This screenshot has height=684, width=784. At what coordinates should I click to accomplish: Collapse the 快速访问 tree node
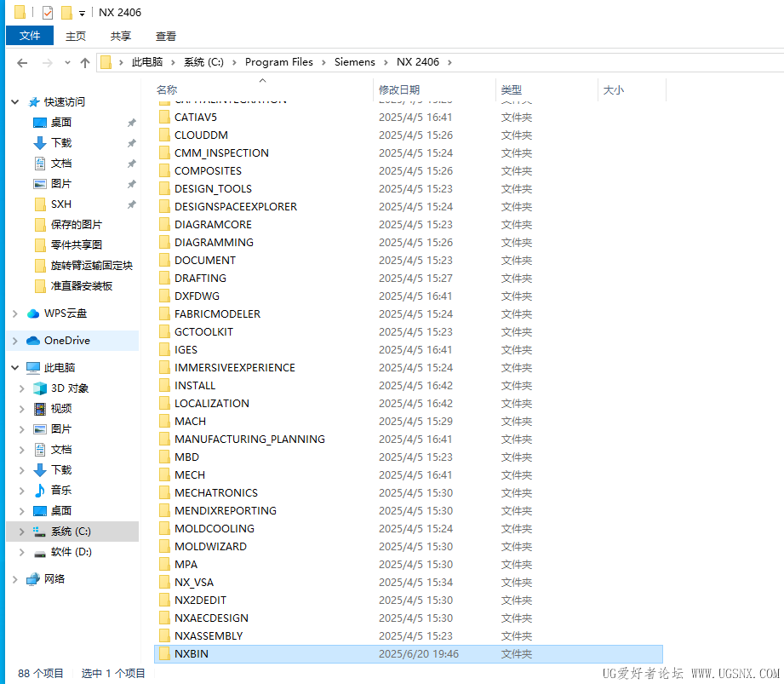(15, 102)
